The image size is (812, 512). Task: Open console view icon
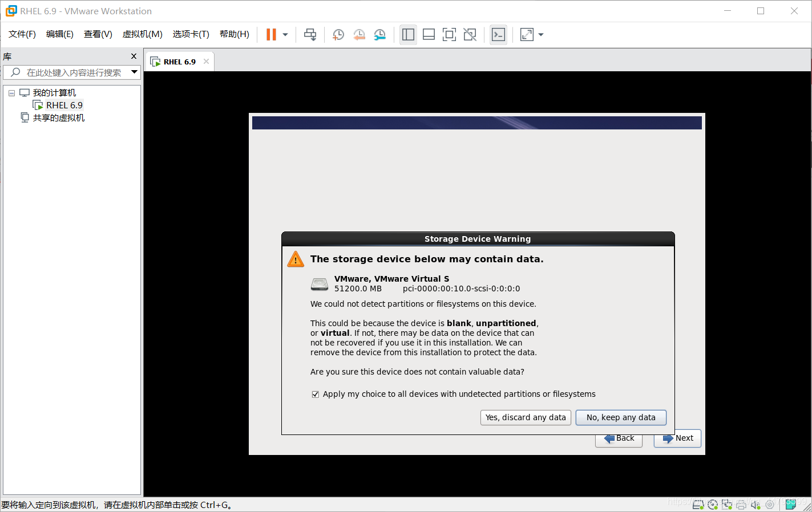498,35
